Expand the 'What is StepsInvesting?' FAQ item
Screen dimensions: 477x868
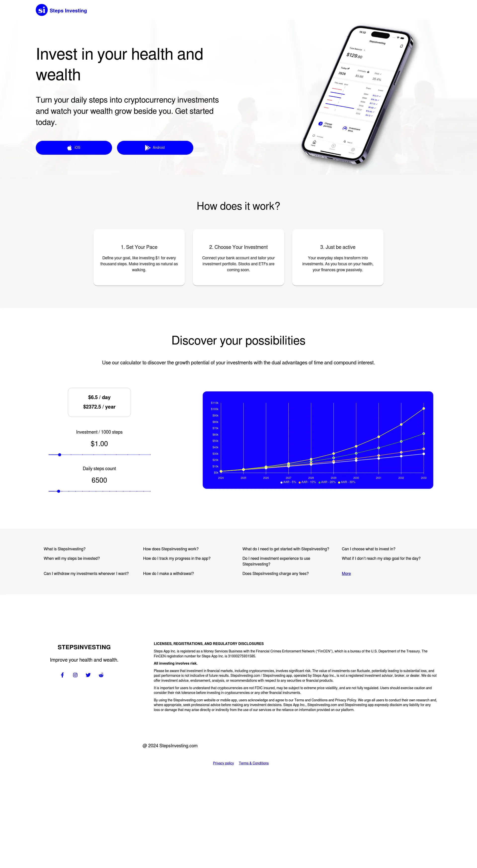[64, 549]
